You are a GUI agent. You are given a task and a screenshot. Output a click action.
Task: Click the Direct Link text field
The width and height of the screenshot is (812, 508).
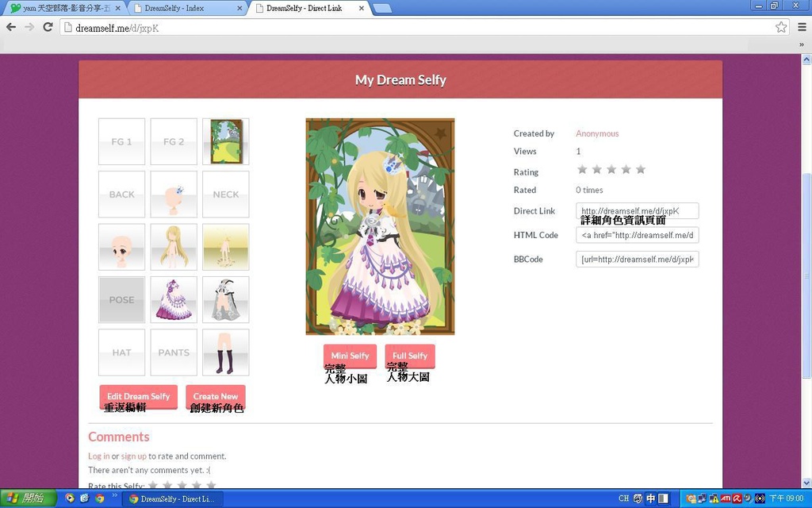(638, 211)
